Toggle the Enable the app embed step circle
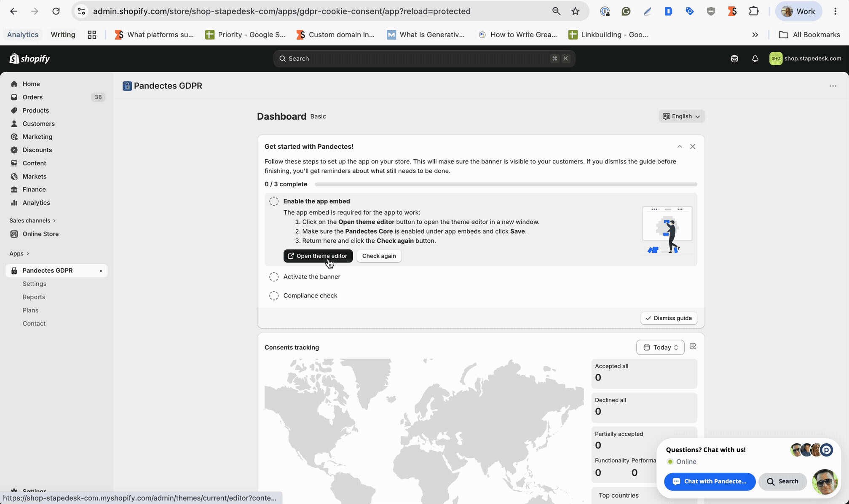This screenshot has height=504, width=849. click(274, 201)
